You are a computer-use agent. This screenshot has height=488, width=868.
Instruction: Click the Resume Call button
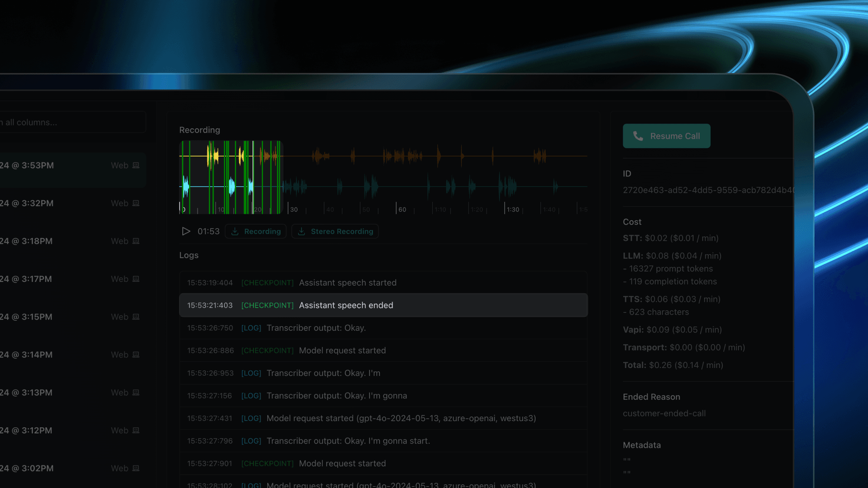coord(667,136)
